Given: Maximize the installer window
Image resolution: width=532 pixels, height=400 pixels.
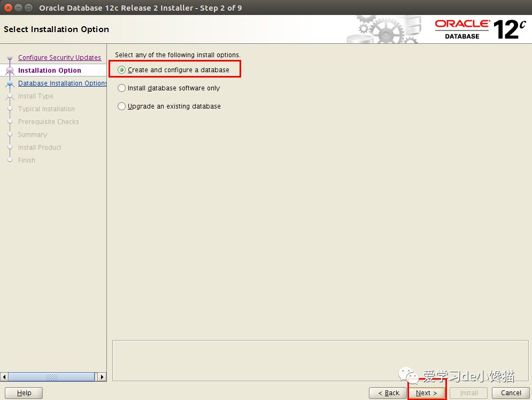Looking at the screenshot, I should click(x=29, y=7).
